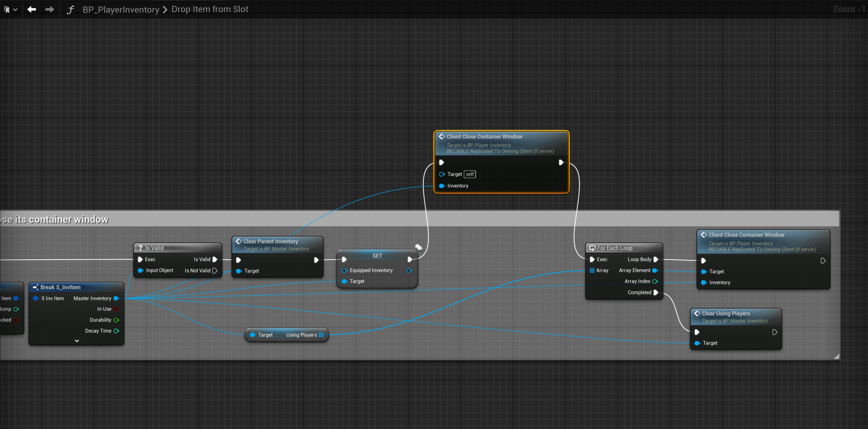
Task: Click the In Use boolean pin
Action: coord(116,309)
